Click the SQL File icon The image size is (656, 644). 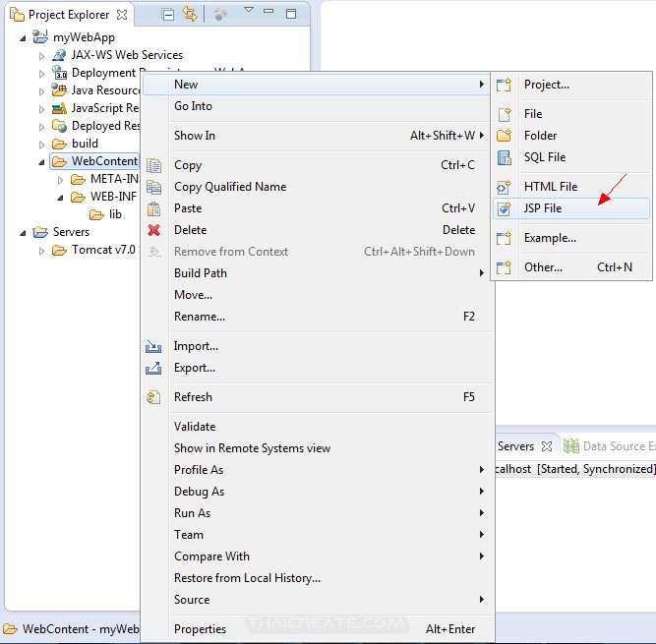click(x=505, y=157)
